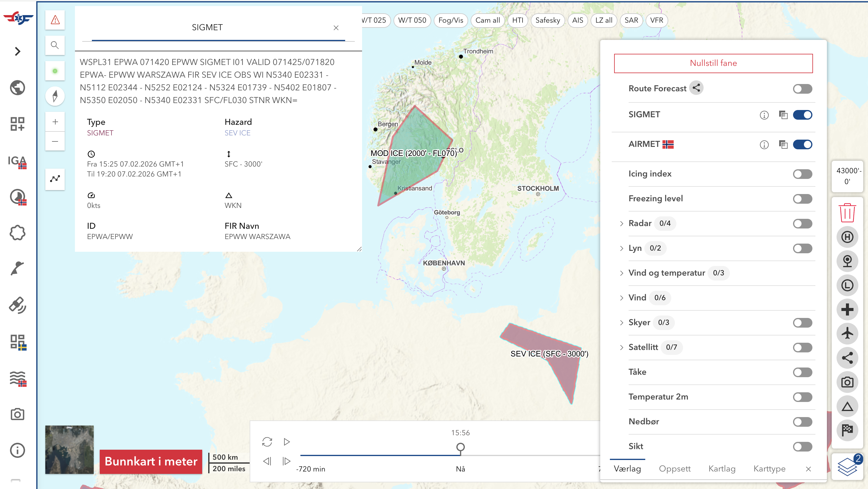
Task: Disable the SIGMET toggle
Action: point(802,115)
